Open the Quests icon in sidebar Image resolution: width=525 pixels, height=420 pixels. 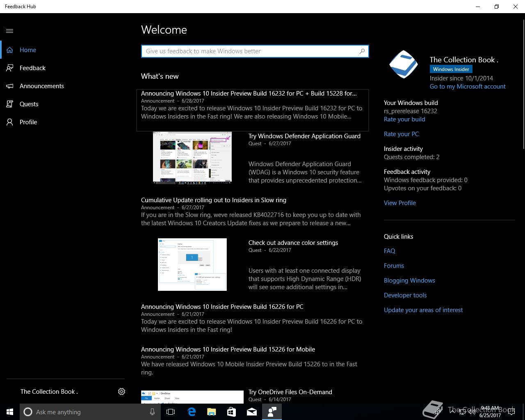10,104
